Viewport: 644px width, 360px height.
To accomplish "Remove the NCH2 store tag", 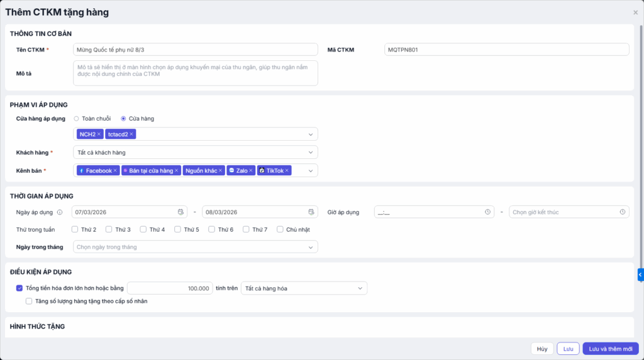I will click(99, 134).
